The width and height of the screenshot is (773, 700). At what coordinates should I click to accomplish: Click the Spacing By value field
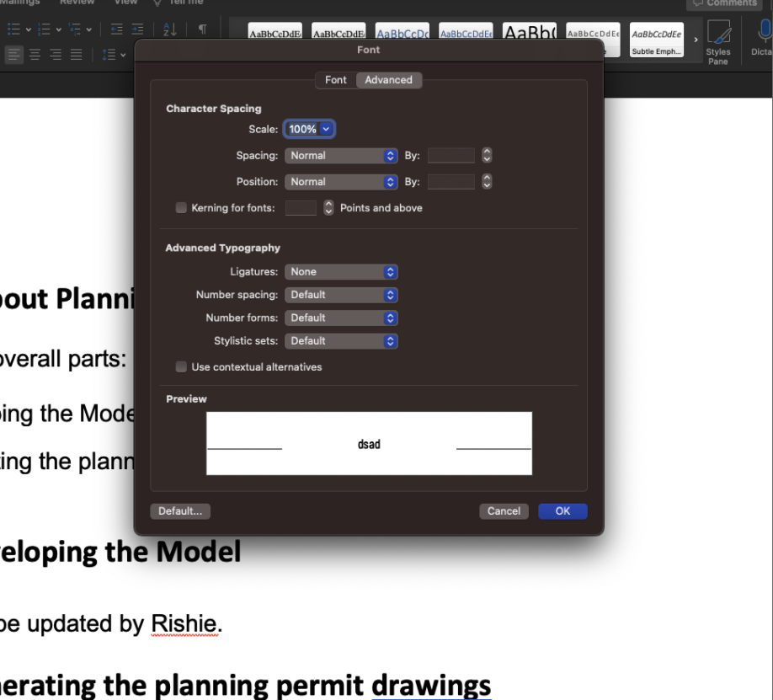pos(451,156)
